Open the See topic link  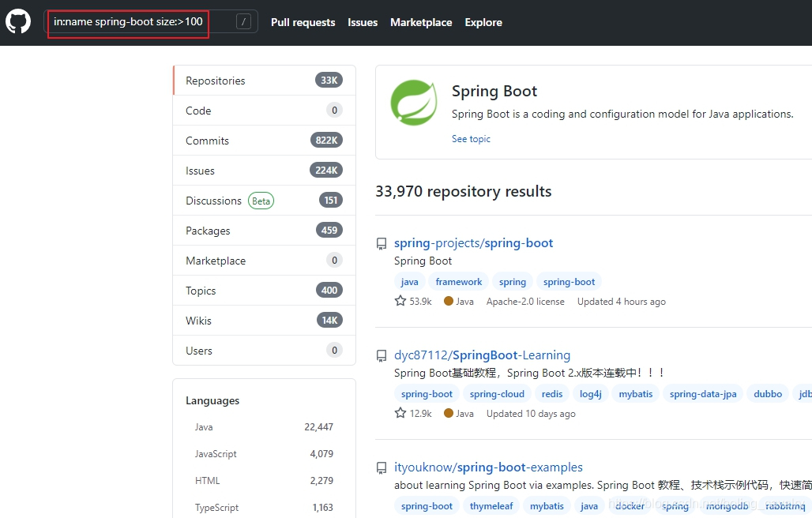point(471,138)
